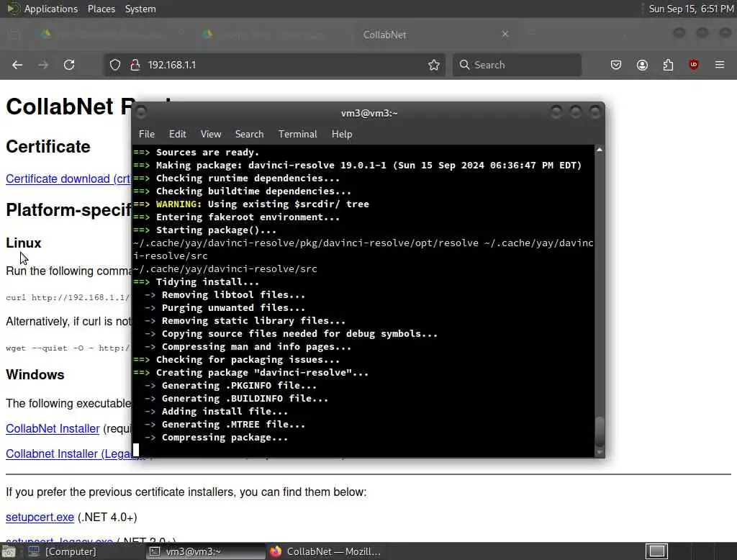Switch to CollabNet — Mozilla taskbar entry

click(x=325, y=551)
